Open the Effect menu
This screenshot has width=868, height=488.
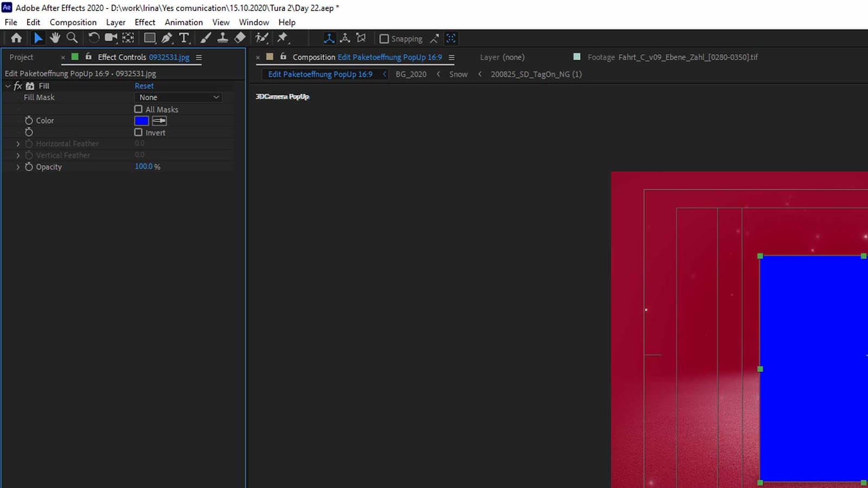(145, 22)
